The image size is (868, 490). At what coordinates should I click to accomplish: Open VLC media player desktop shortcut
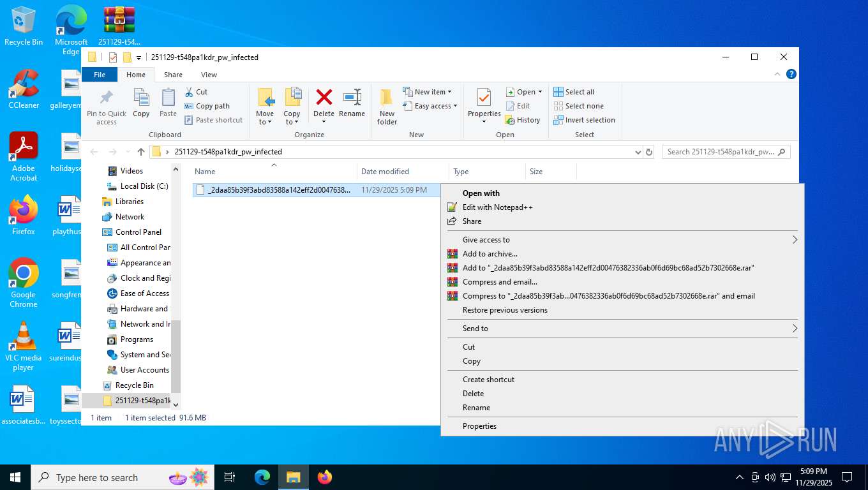point(24,346)
